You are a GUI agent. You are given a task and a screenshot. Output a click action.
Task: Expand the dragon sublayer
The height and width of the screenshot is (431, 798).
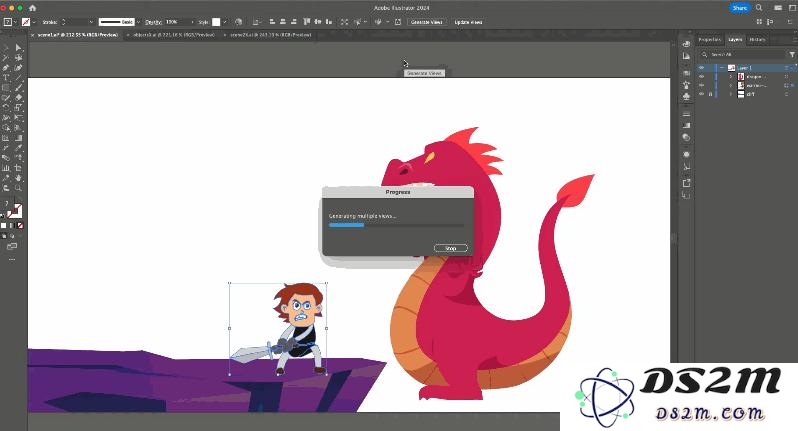(731, 77)
